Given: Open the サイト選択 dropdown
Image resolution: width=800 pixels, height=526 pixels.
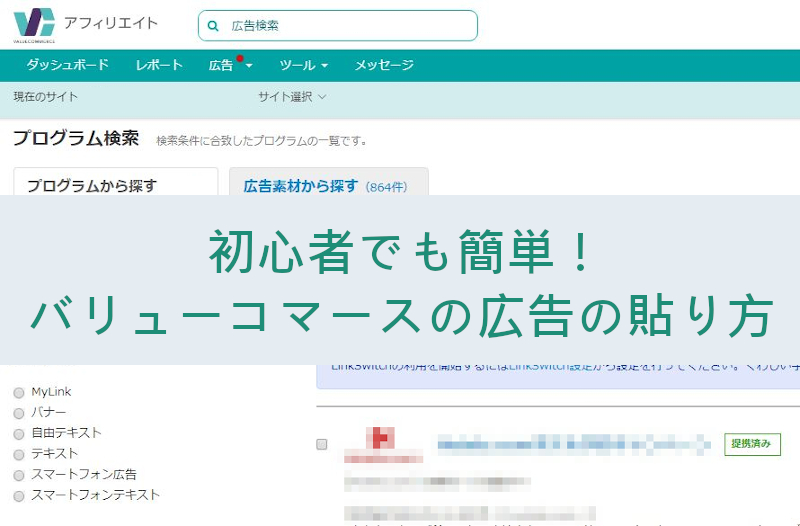Looking at the screenshot, I should pyautogui.click(x=292, y=96).
